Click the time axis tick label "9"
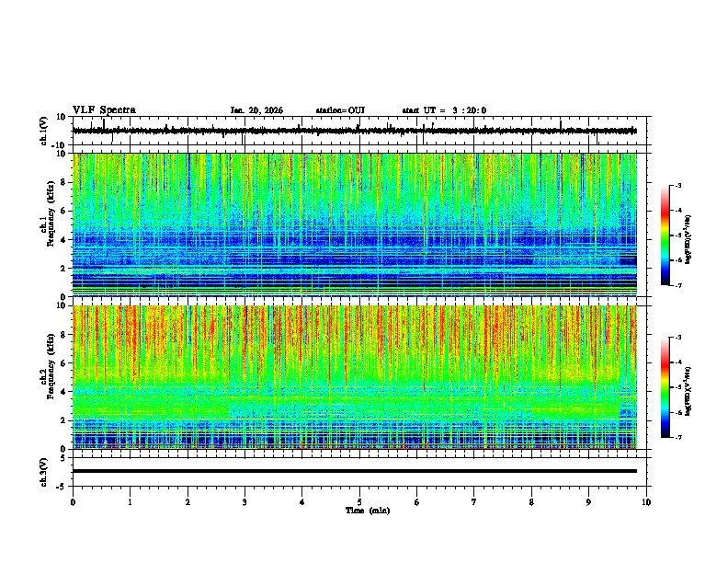The image size is (728, 563). [588, 502]
